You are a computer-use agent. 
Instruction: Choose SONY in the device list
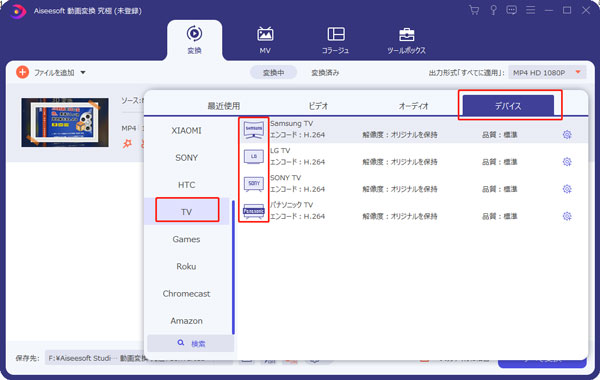pos(186,158)
